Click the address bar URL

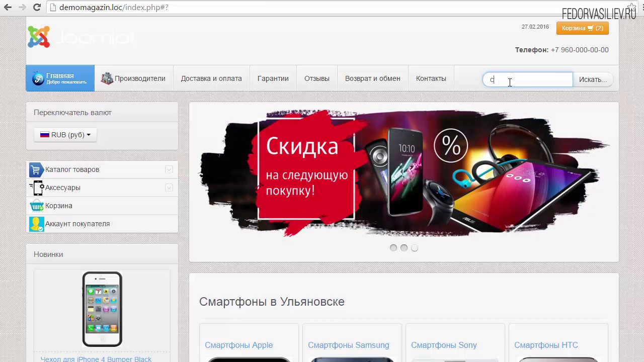pyautogui.click(x=114, y=8)
